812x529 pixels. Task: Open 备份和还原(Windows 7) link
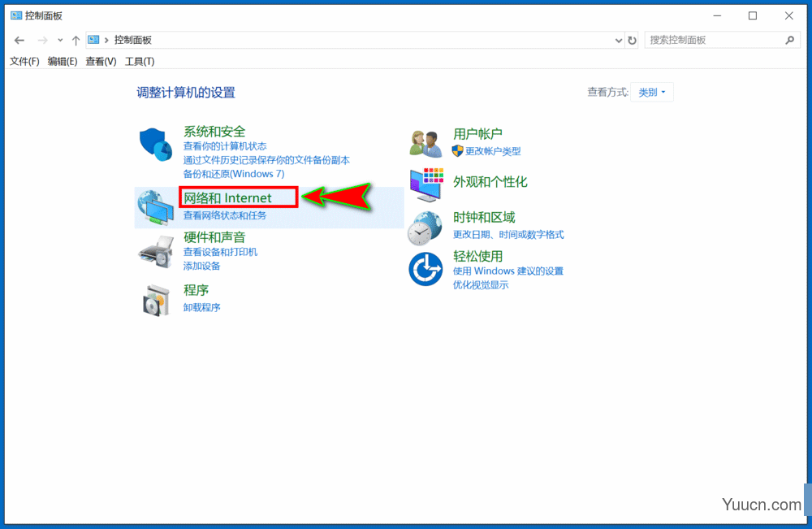click(x=234, y=174)
